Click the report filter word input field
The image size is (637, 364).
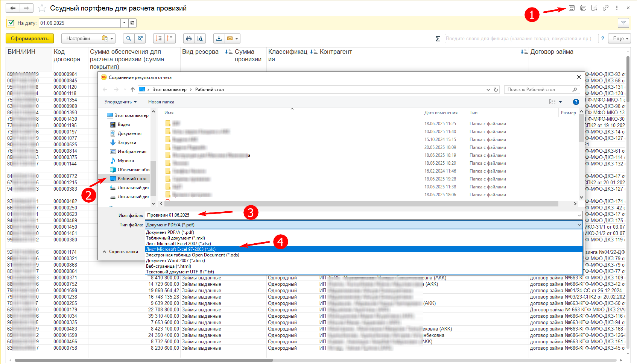[521, 38]
